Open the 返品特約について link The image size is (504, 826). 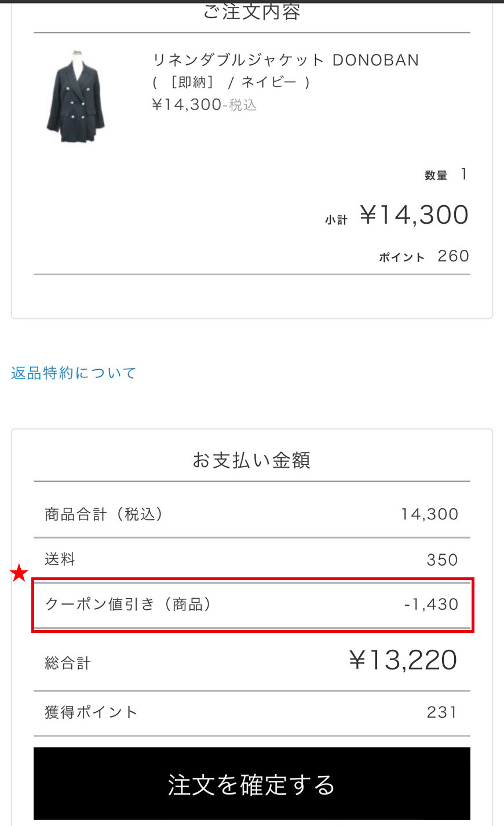click(x=74, y=373)
